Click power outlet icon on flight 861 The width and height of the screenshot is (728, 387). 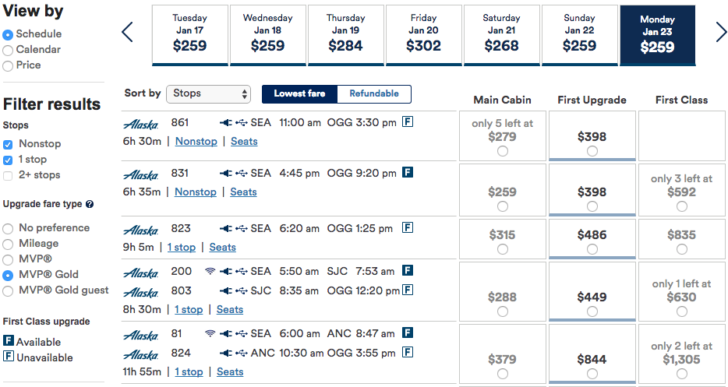[226, 123]
